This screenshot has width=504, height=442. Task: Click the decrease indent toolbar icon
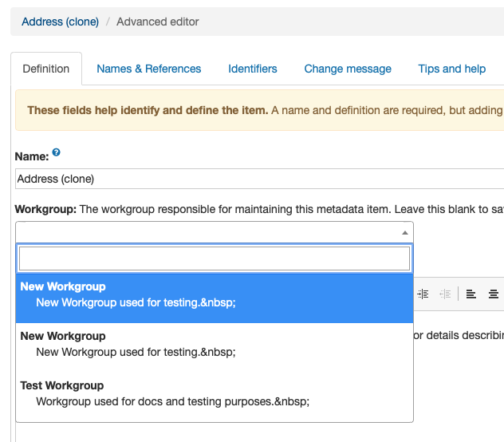(445, 294)
